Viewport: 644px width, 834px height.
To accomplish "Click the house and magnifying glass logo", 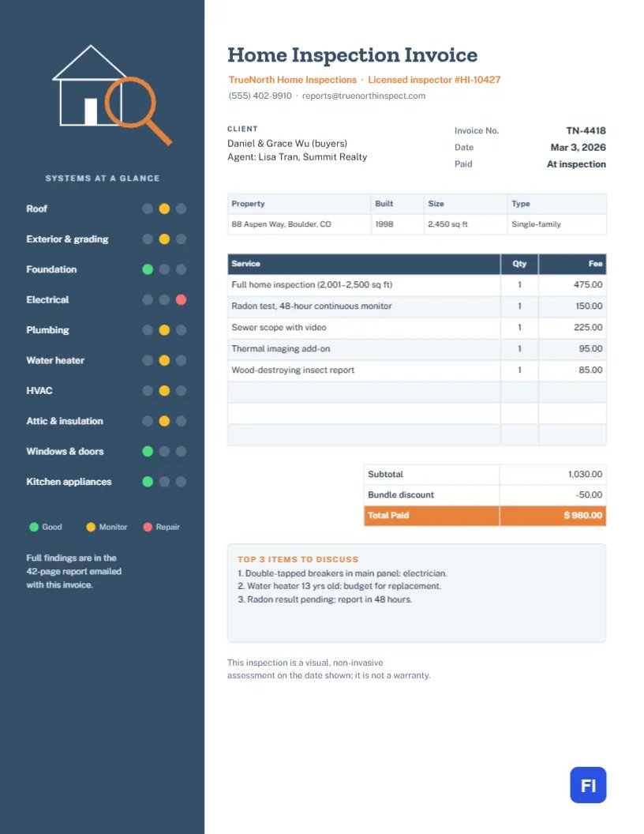I will (112, 95).
